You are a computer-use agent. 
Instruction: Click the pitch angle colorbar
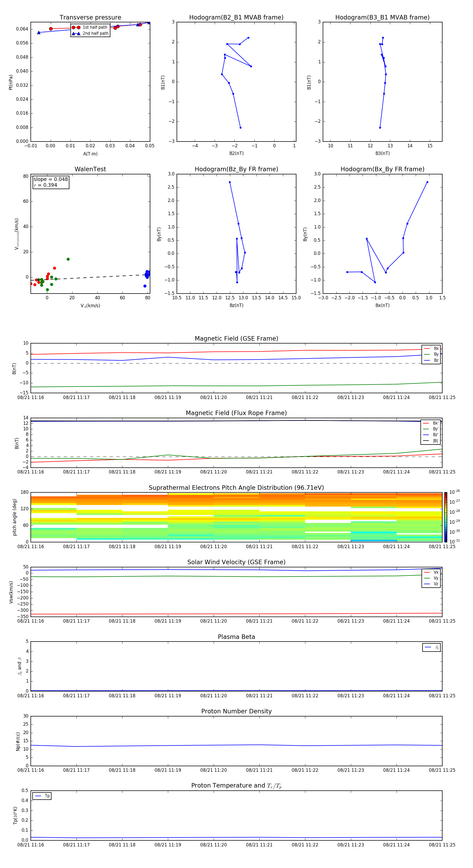tap(446, 517)
